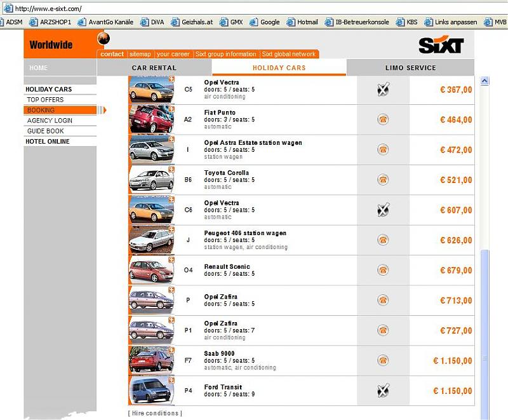Click the plus icon on the Ford Transit picture
Screen dimensions: 508x420
(x=171, y=381)
